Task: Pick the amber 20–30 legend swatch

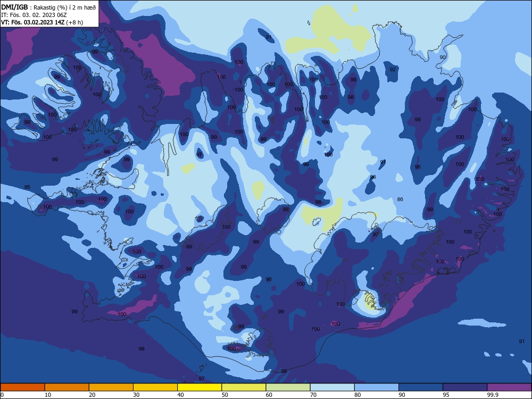Action: pos(111,387)
